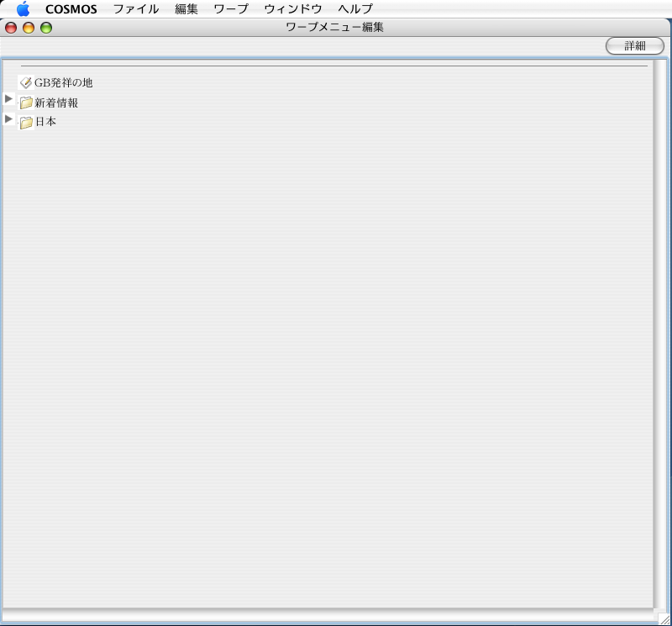Screen dimensions: 672x626
Task: Click the 新着情報 folder icon
Action: point(26,103)
